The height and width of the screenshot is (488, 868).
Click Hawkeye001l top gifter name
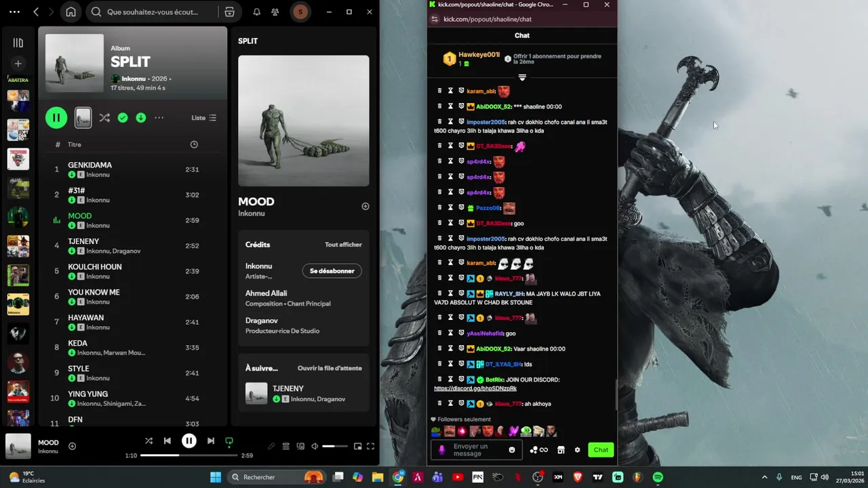pyautogui.click(x=479, y=54)
